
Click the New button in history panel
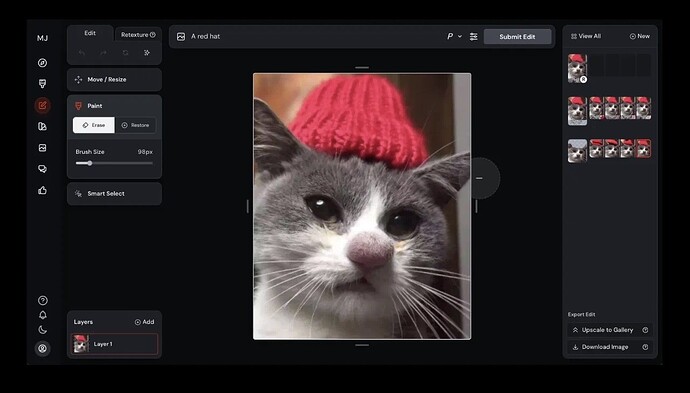click(640, 36)
